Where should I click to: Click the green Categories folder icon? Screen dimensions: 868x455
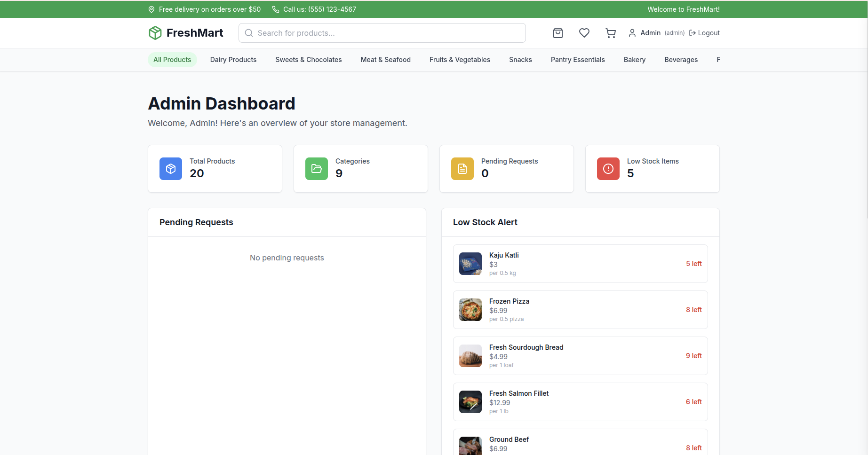point(317,169)
